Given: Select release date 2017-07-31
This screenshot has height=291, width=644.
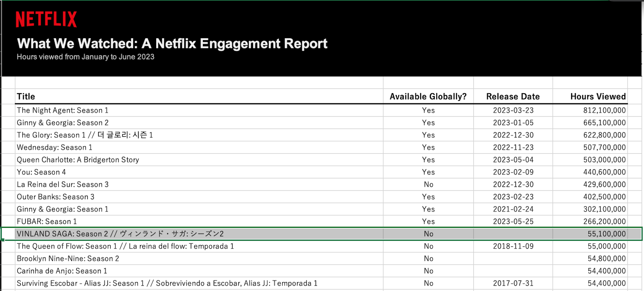Looking at the screenshot, I should click(513, 283).
